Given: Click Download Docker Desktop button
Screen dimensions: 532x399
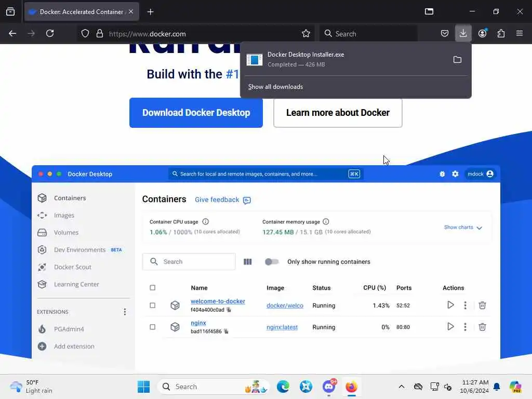Looking at the screenshot, I should pos(196,113).
